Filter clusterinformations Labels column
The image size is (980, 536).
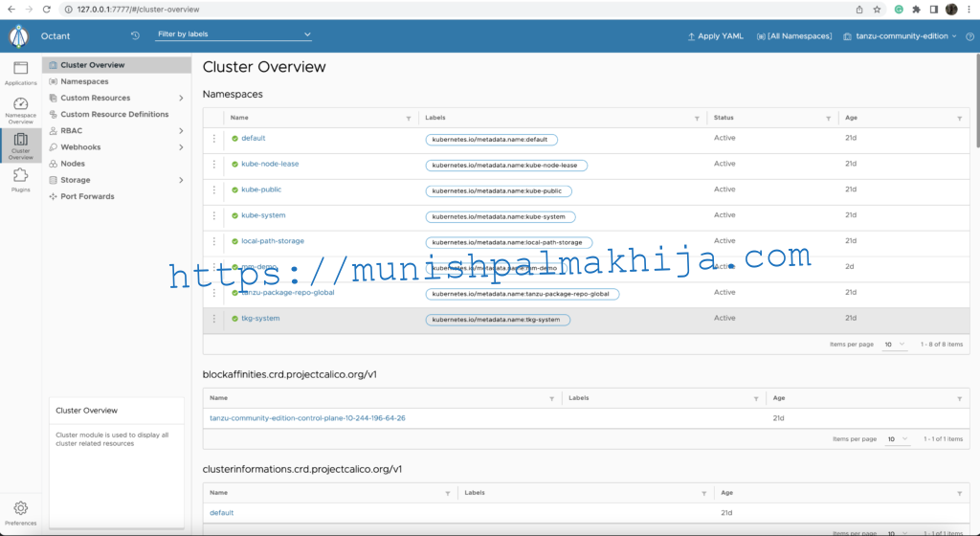703,494
